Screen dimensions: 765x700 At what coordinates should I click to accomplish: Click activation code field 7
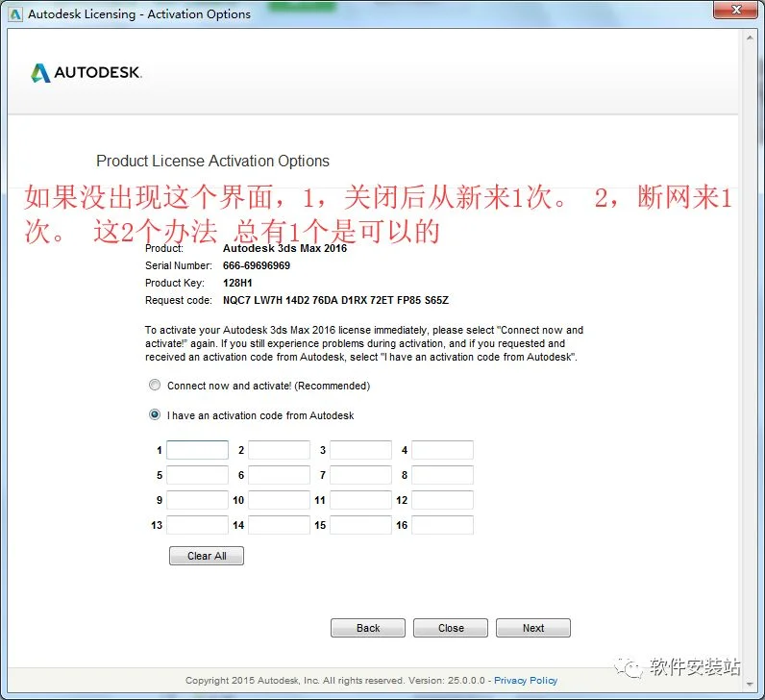(x=360, y=475)
